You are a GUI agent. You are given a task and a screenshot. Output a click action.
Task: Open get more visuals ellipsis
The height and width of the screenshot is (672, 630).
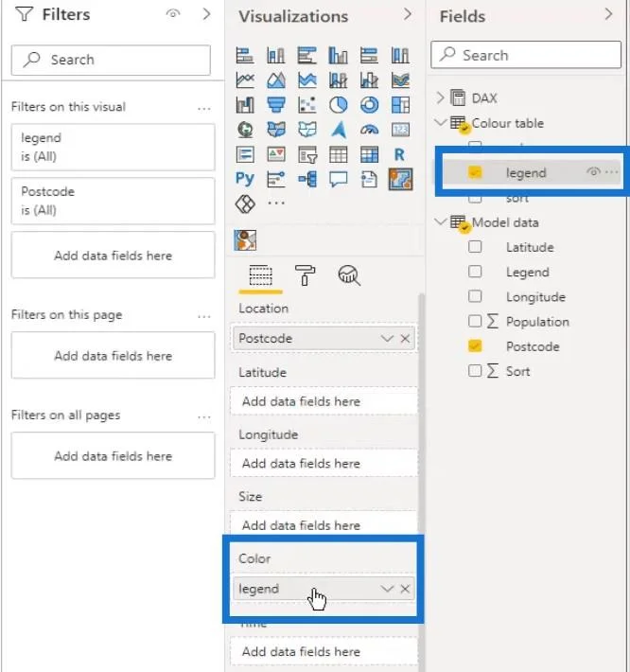click(x=276, y=203)
